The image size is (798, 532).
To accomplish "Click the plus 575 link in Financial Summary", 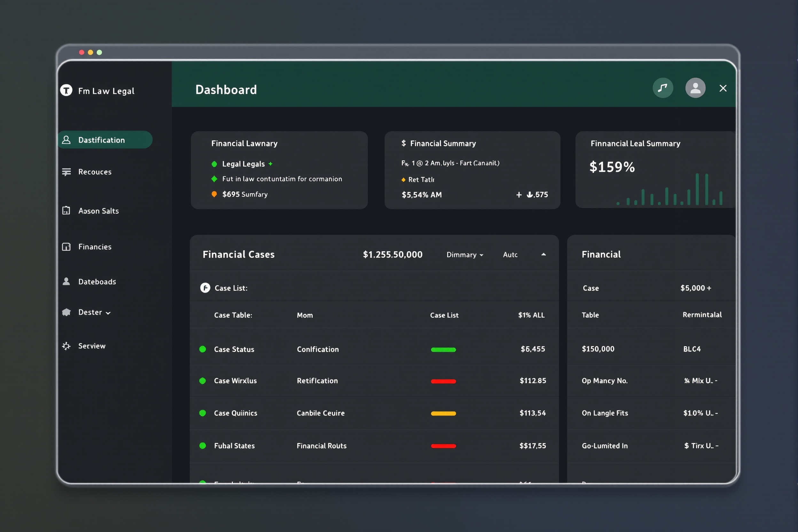I will coord(532,194).
